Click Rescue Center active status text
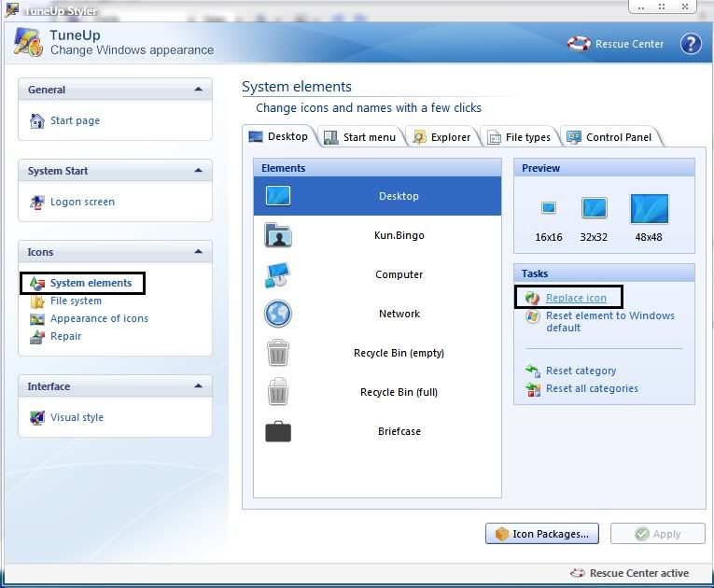Image resolution: width=714 pixels, height=588 pixels. click(638, 573)
